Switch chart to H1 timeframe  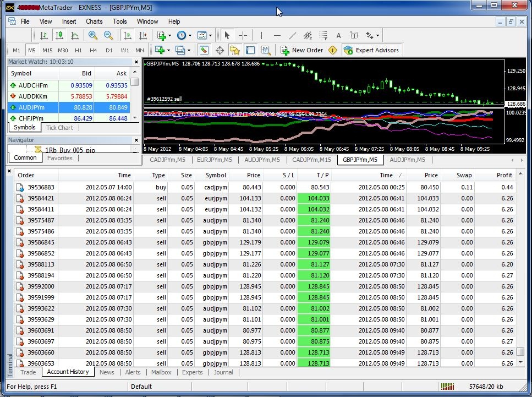(78, 50)
